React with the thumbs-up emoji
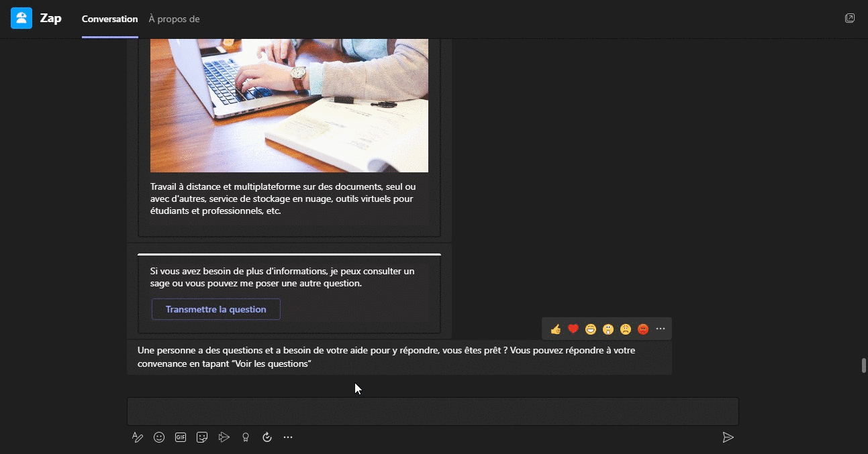This screenshot has width=868, height=454. (556, 329)
